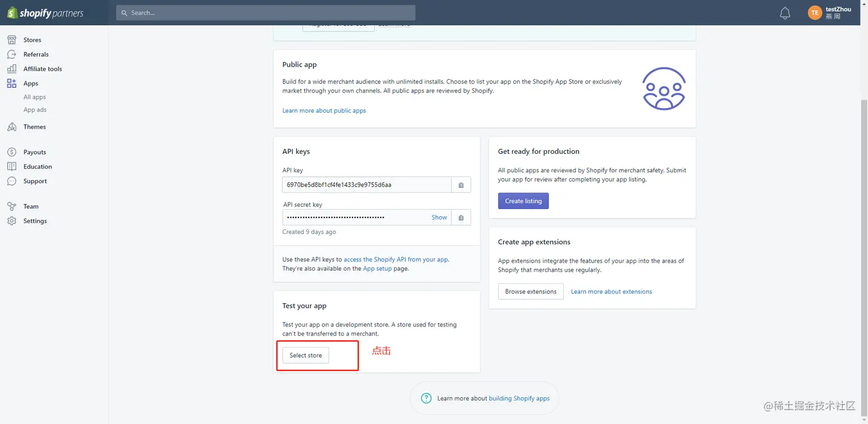Screen dimensions: 868x424
Task: Click the Test your app heading
Action: tap(304, 306)
